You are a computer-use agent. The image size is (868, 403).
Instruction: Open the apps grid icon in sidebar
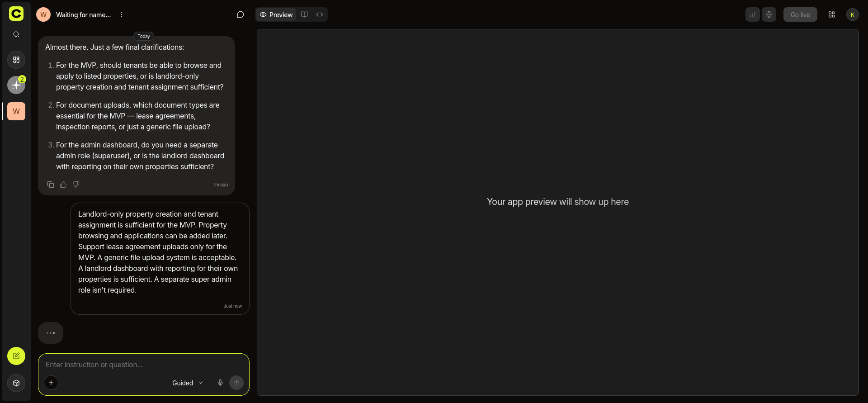tap(16, 60)
